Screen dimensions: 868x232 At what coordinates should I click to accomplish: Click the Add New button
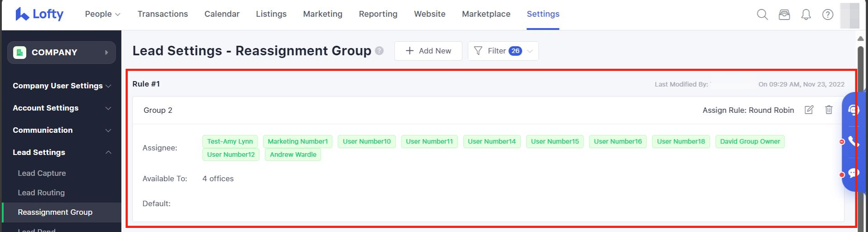coord(428,51)
